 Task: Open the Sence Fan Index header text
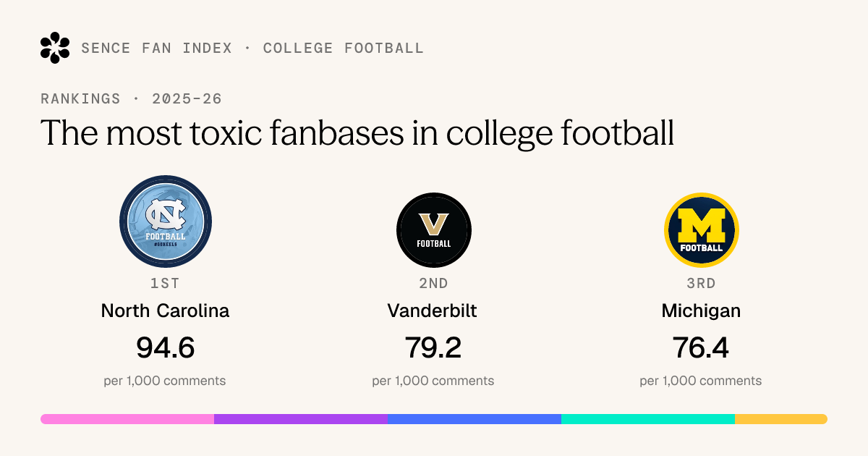click(x=157, y=48)
